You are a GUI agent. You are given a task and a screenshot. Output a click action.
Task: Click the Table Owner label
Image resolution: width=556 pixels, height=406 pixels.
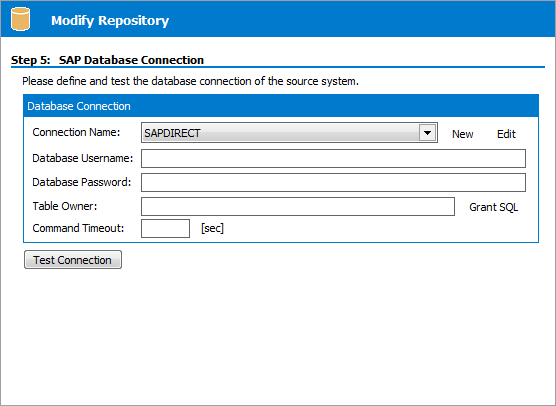65,206
